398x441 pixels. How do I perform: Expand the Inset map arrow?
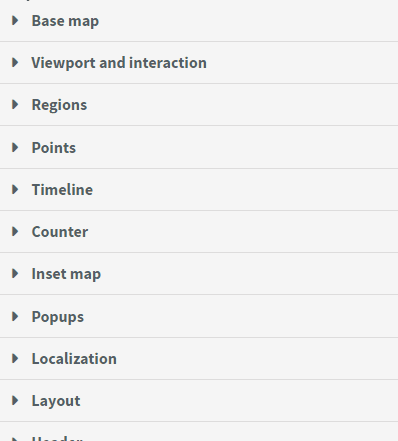(x=15, y=273)
